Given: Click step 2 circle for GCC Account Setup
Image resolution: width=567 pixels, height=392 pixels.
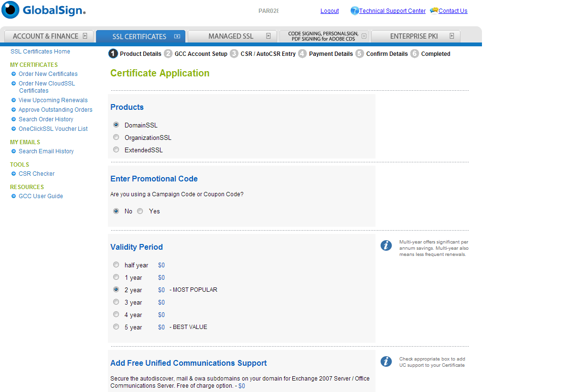Looking at the screenshot, I should click(168, 53).
